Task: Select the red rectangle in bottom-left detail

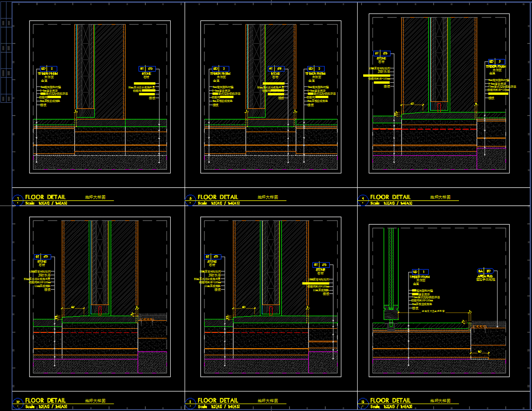Action: (100, 311)
